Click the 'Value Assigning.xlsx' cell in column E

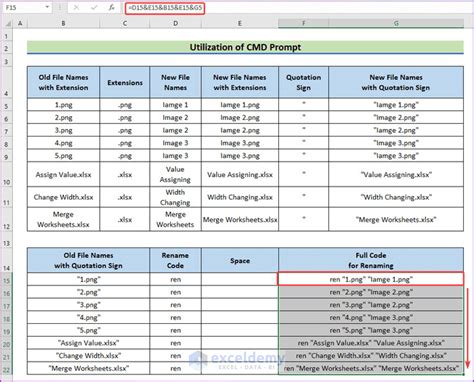click(x=240, y=174)
